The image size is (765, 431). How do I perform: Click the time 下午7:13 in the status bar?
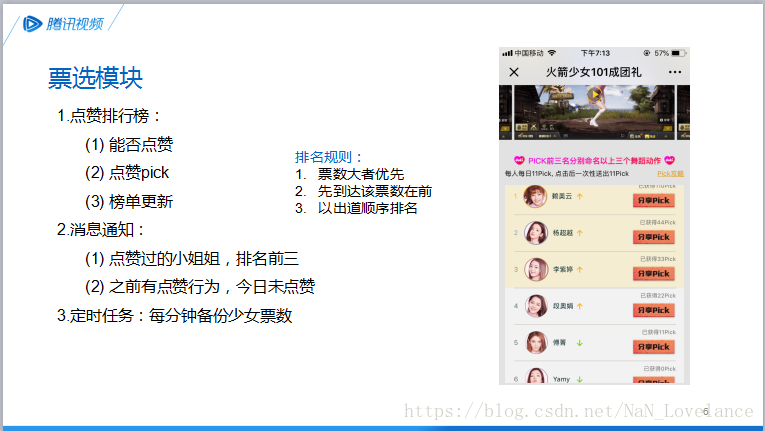(x=595, y=53)
